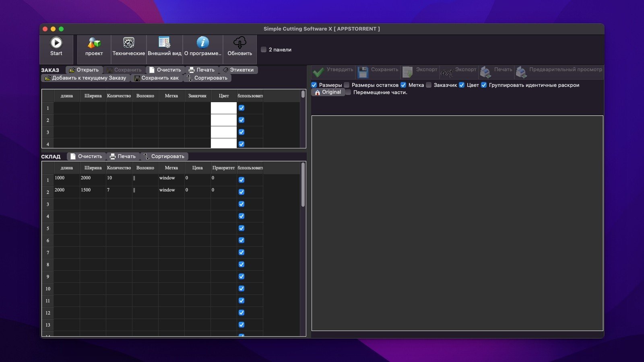Click the Обновить cloud download icon
644x362 pixels.
point(239,43)
